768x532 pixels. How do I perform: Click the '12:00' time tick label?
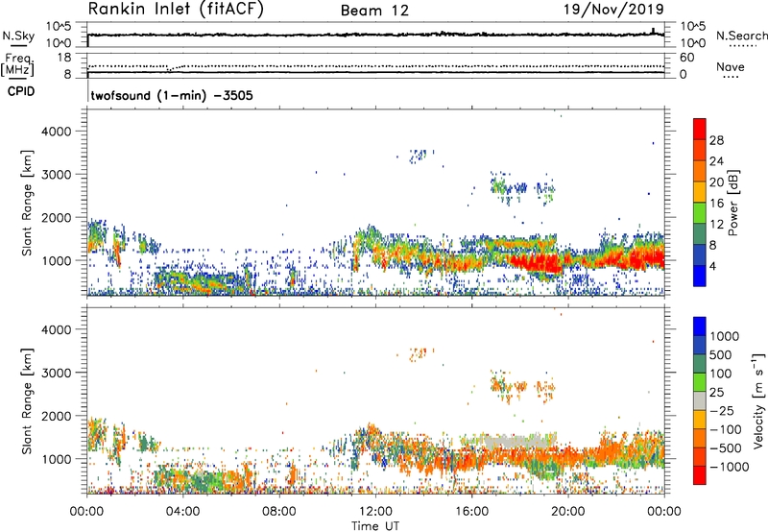(x=375, y=512)
